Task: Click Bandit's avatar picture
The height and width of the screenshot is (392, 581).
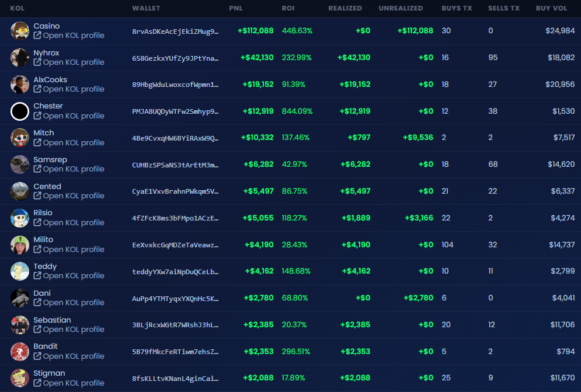Action: (20, 352)
